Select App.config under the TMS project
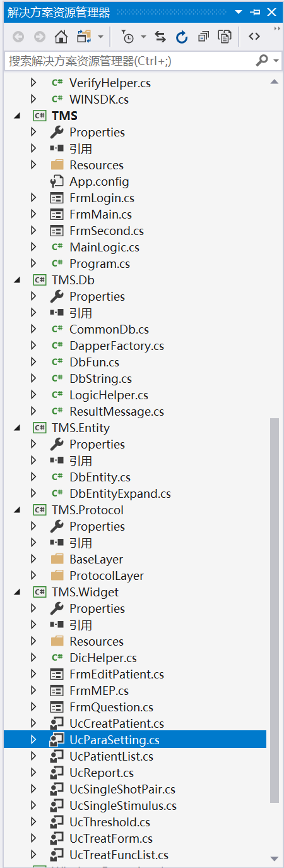The image size is (284, 868). pos(99,181)
